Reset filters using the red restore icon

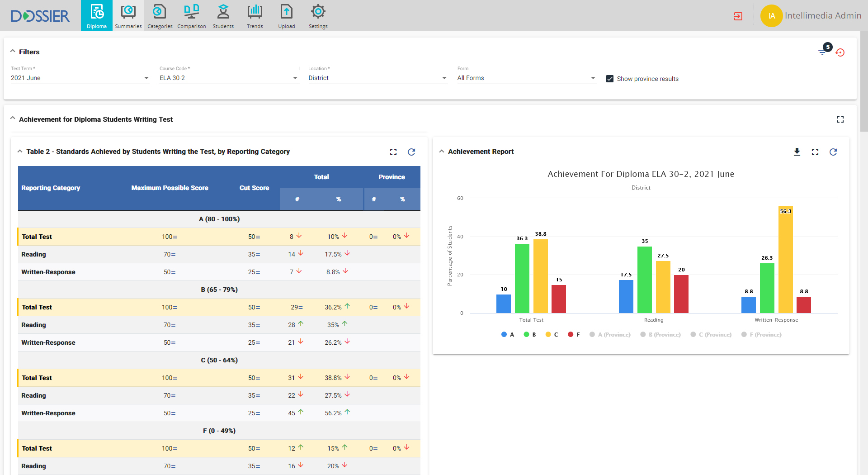[840, 52]
